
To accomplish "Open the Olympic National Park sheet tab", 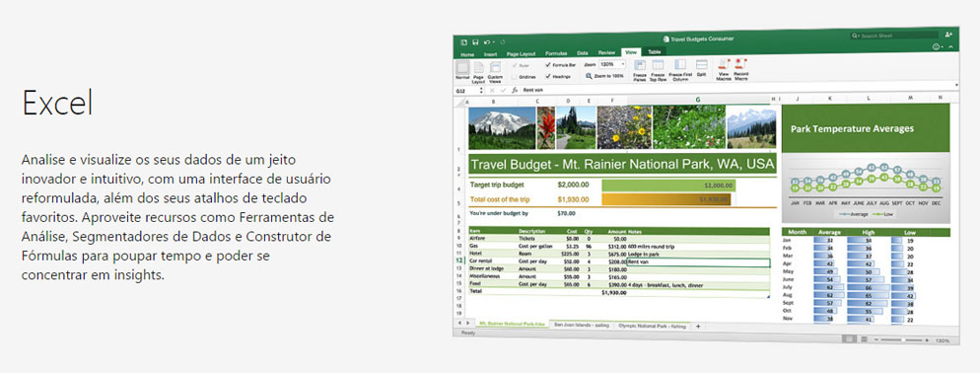I will pyautogui.click(x=653, y=326).
